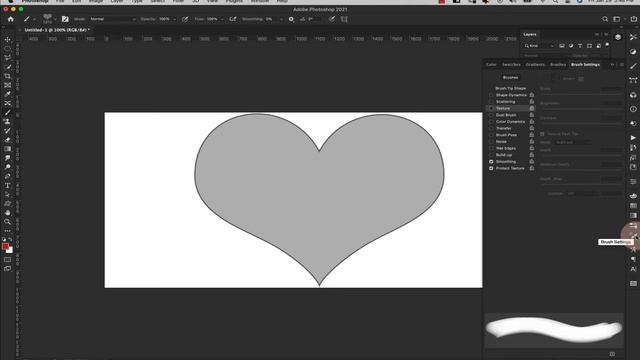Open the Layers Kind filter dropdown
Image resolution: width=640 pixels, height=360 pixels.
tap(540, 46)
